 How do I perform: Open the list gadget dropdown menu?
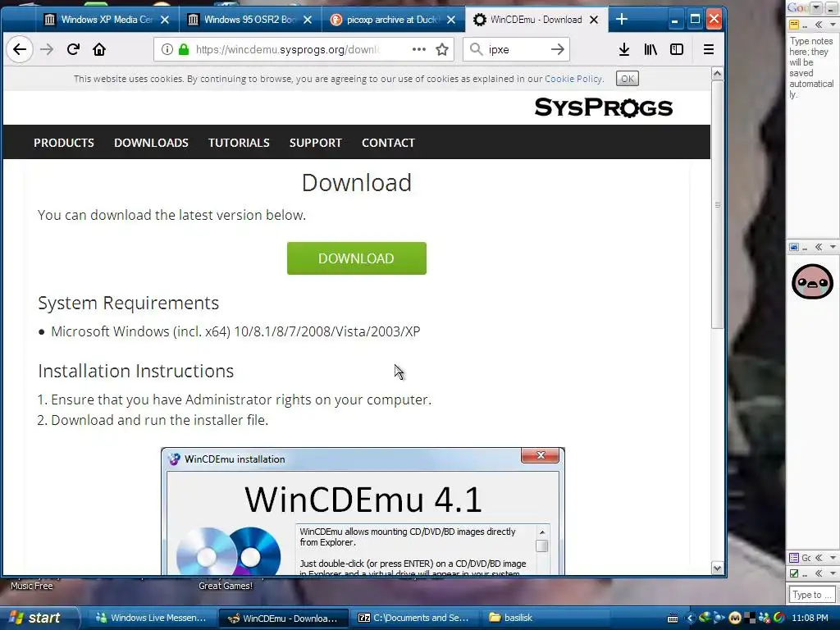[833, 558]
